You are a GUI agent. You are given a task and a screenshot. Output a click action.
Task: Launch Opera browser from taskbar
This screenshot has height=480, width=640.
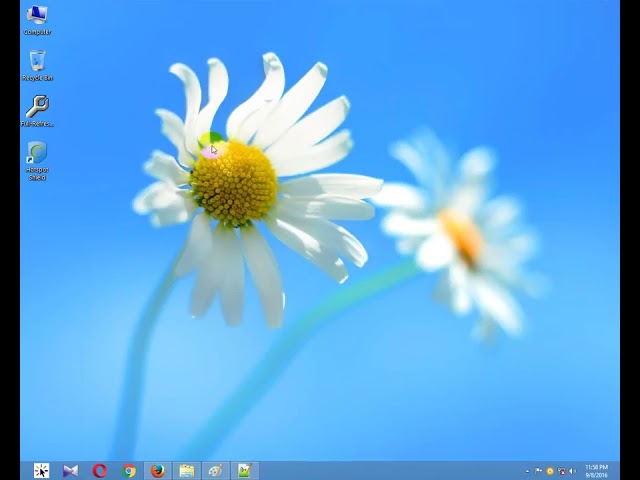100,471
